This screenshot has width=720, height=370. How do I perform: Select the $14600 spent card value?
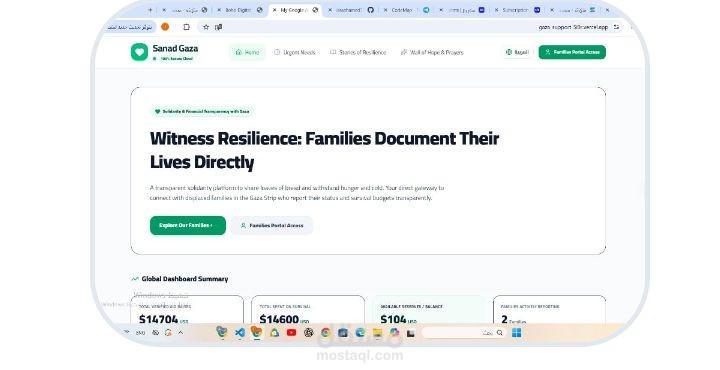[279, 319]
